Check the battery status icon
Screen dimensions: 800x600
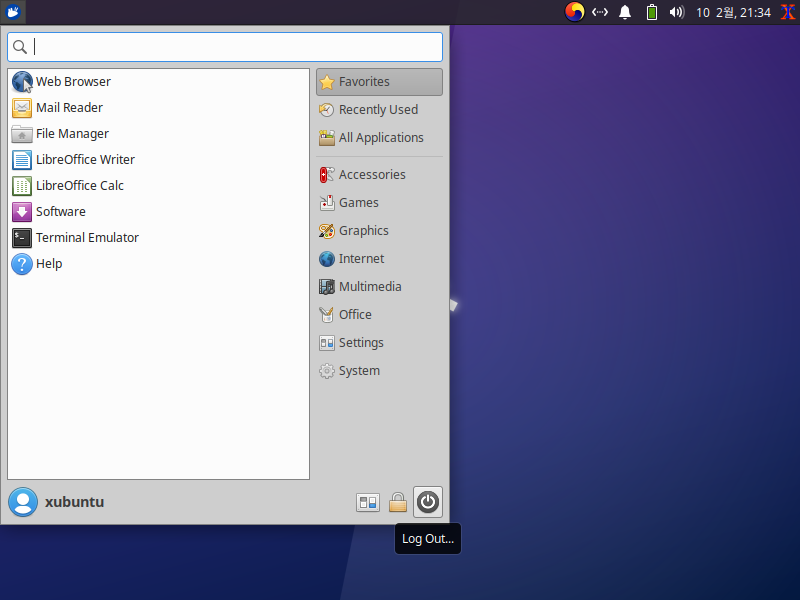[652, 12]
